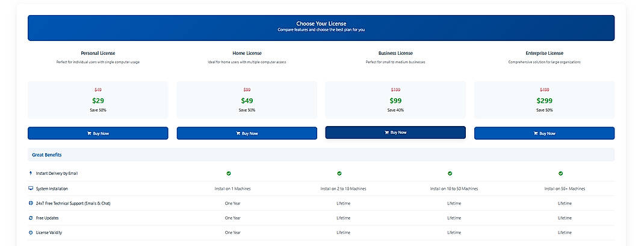Image resolution: width=644 pixels, height=246 pixels.
Task: Click the Choose Your License banner title
Action: 321,24
